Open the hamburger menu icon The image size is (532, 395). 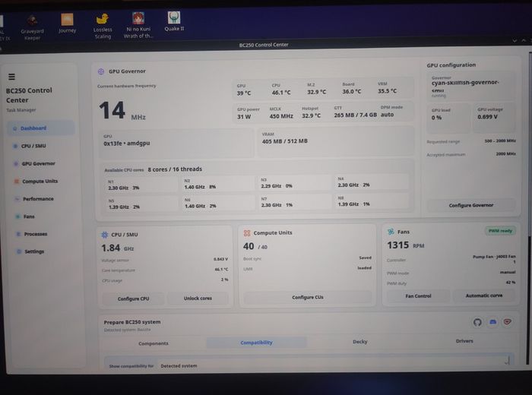(x=11, y=77)
